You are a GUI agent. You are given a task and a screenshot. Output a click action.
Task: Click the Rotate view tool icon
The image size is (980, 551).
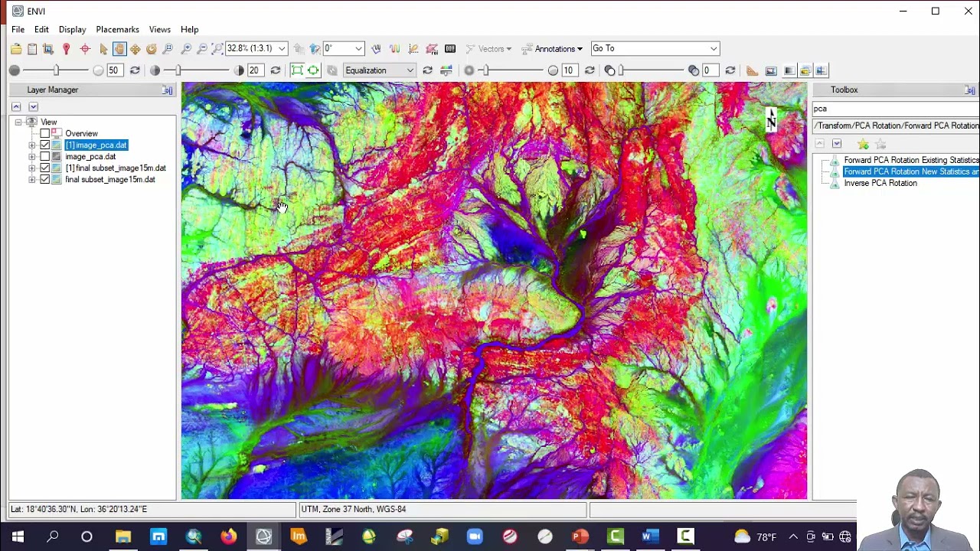[x=151, y=49]
